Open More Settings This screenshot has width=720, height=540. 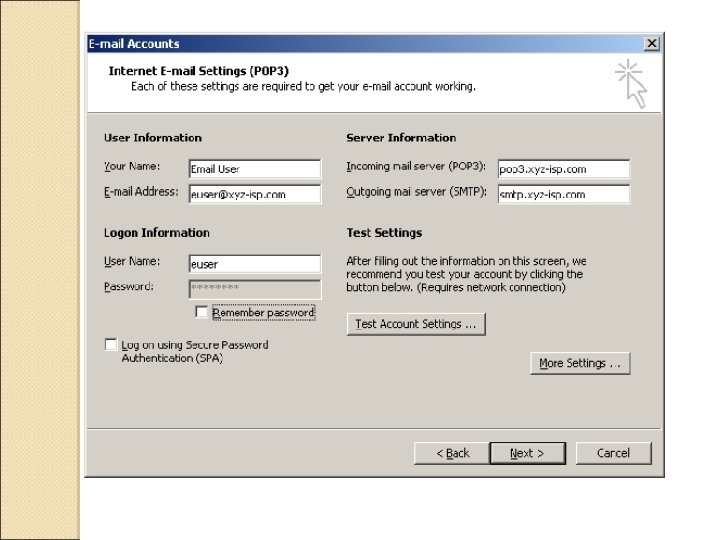pos(580,363)
